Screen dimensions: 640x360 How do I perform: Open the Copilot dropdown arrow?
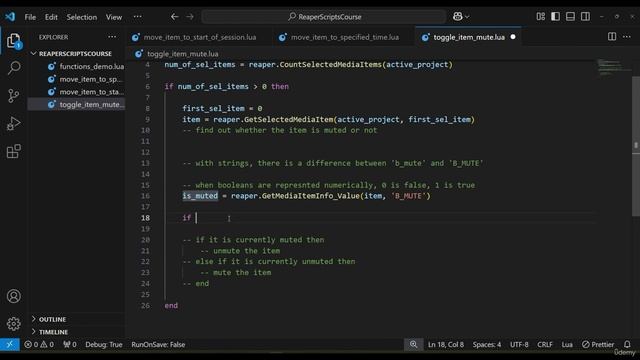click(x=467, y=17)
